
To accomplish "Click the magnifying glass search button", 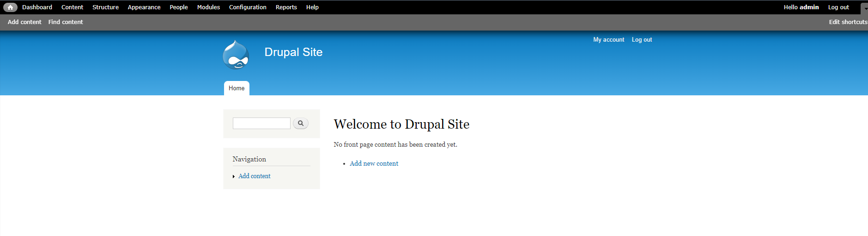I will [x=301, y=123].
